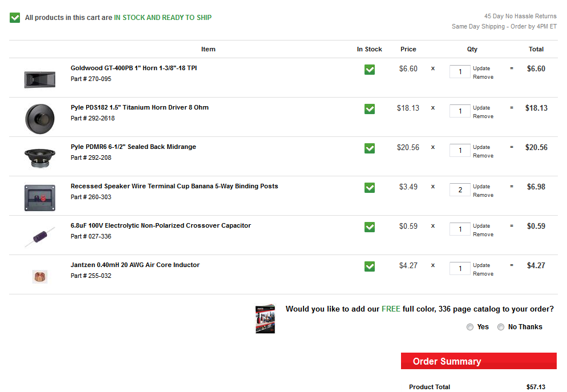This screenshot has width=567, height=392.
Task: Update the Goldwood GT-400PB quantity
Action: [x=481, y=68]
